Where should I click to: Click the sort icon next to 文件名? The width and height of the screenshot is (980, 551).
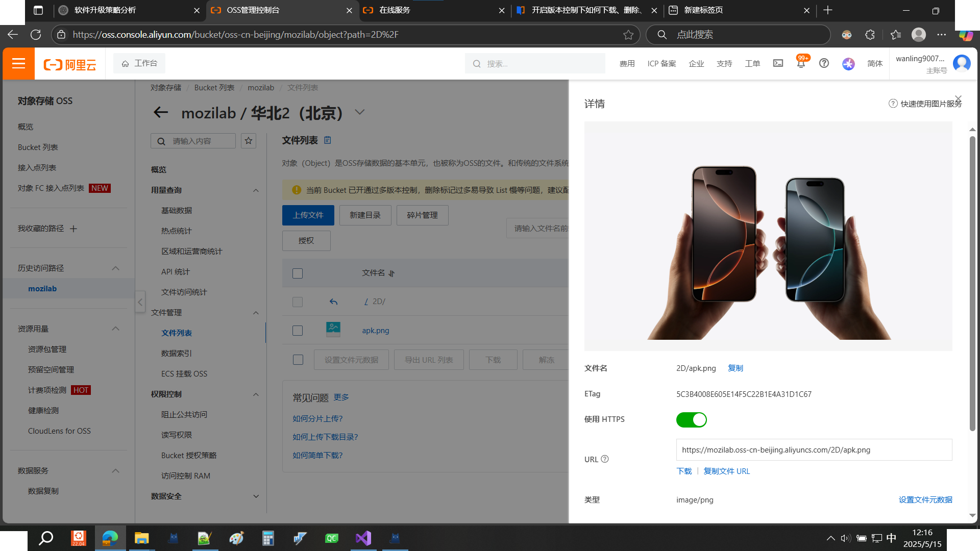click(x=391, y=273)
